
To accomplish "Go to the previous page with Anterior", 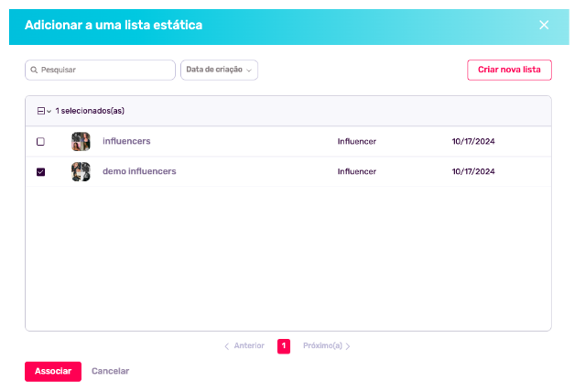I will [x=244, y=346].
